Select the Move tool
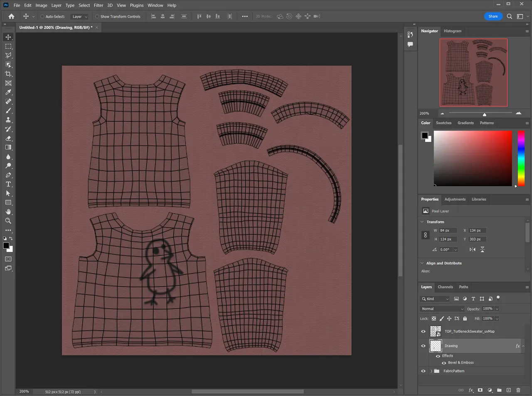532x396 pixels. click(8, 37)
